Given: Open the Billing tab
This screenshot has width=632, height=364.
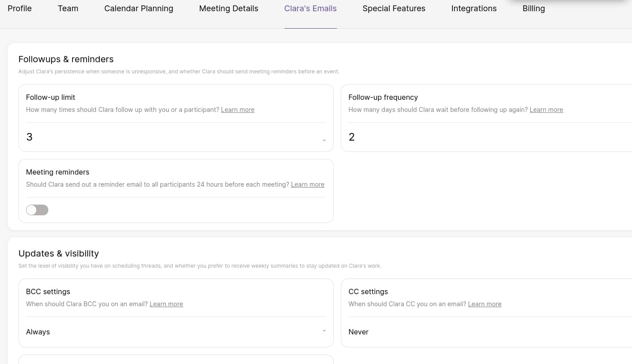Looking at the screenshot, I should tap(533, 9).
